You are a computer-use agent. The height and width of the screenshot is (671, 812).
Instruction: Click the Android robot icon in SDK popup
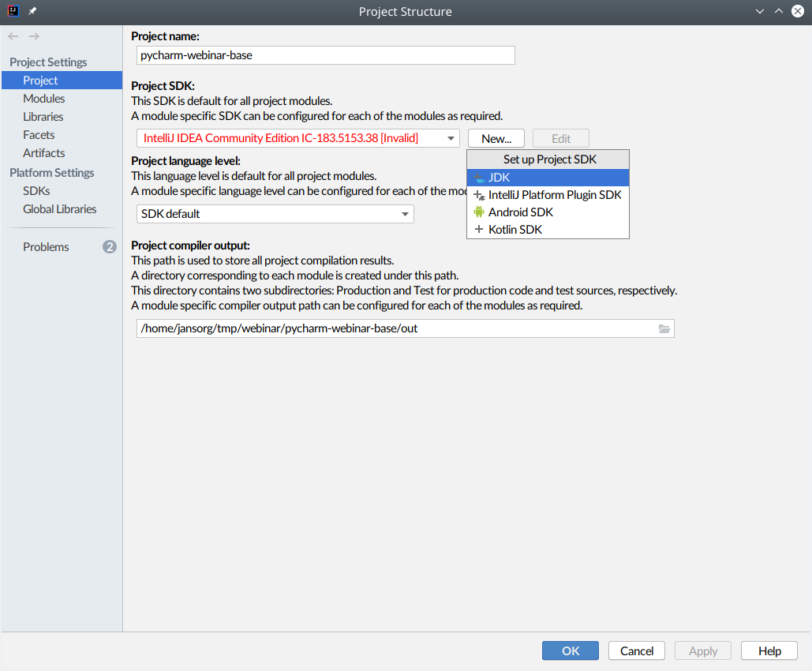[x=479, y=212]
